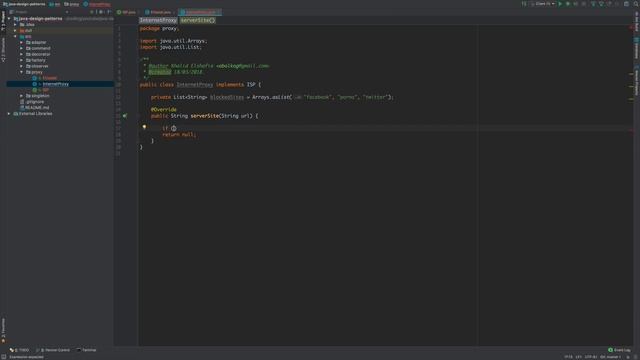Image resolution: width=640 pixels, height=360 pixels.
Task: Toggle the read-only lock icon in status bar
Action: [628, 357]
